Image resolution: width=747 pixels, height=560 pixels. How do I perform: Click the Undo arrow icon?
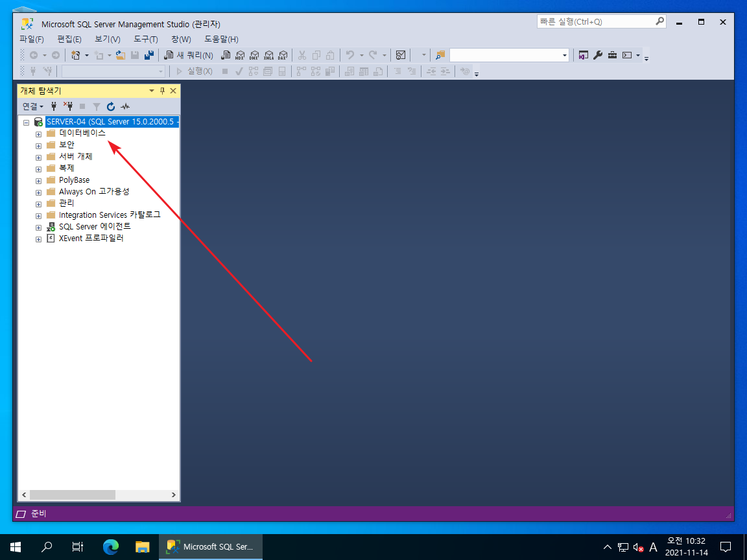[350, 55]
